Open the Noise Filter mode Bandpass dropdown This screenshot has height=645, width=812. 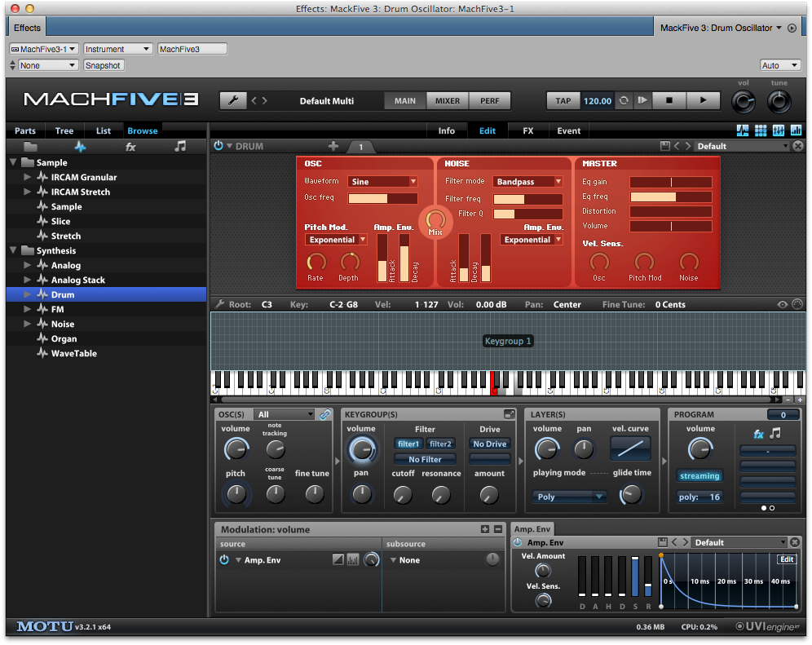pyautogui.click(x=528, y=182)
